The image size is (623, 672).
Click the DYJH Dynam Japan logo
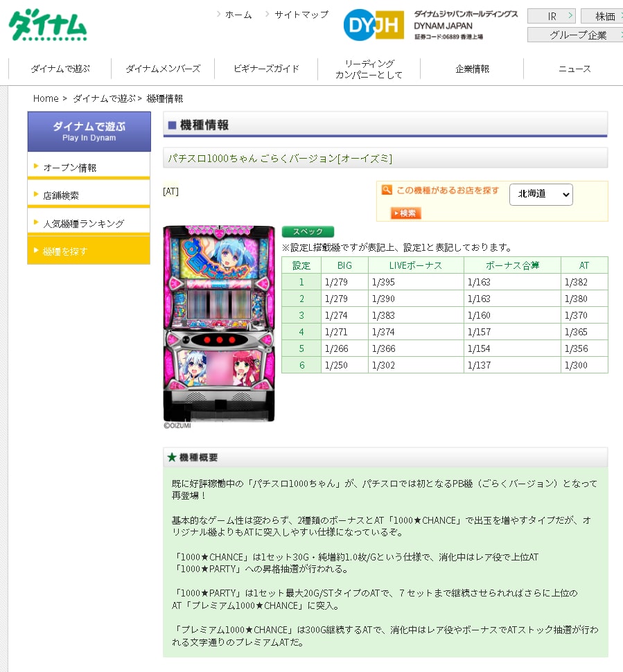374,25
